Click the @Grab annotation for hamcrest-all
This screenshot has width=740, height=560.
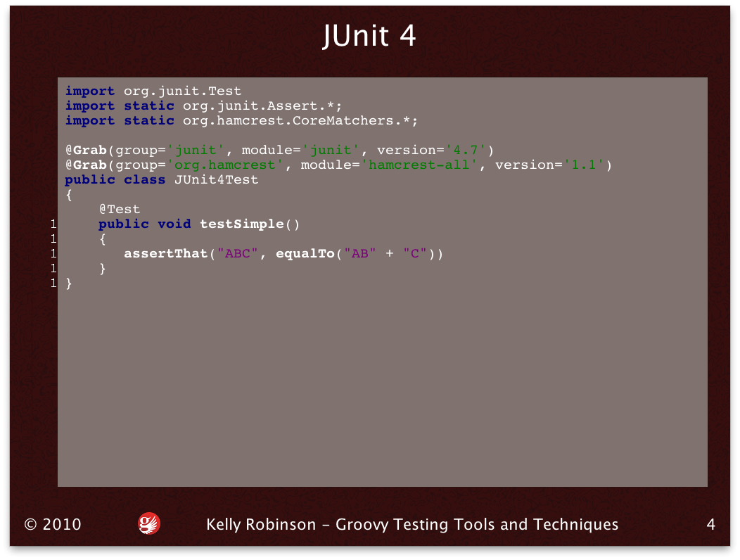coord(86,165)
